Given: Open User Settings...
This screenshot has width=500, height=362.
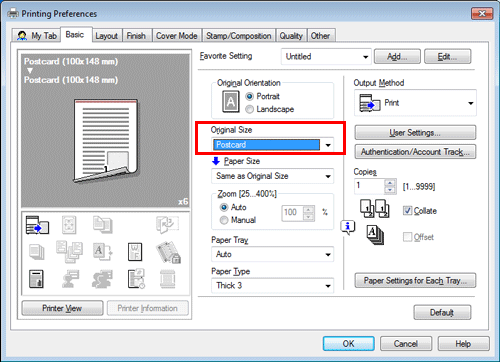Looking at the screenshot, I should coord(415,133).
